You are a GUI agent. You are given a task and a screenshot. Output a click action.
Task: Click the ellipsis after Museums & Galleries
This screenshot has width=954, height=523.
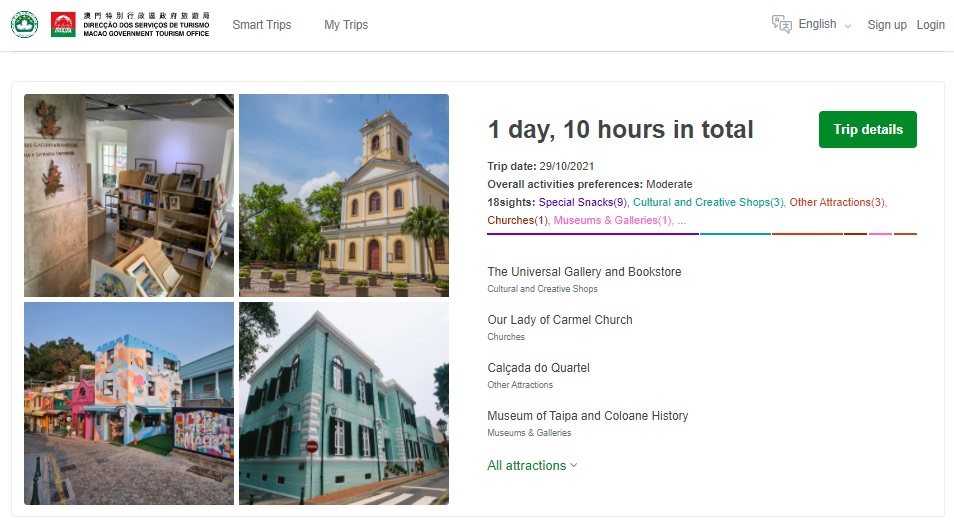click(x=681, y=221)
